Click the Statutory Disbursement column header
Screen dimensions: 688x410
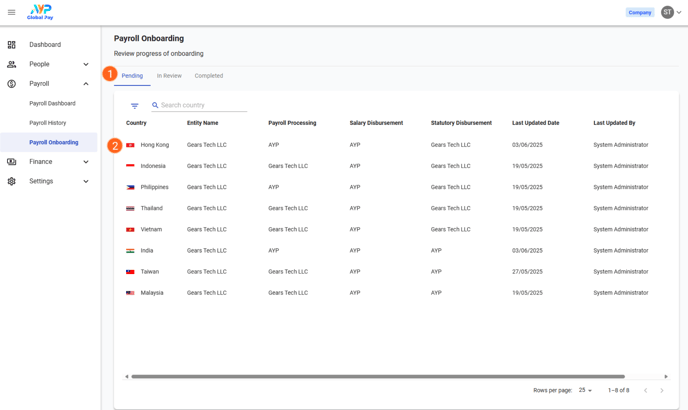461,123
